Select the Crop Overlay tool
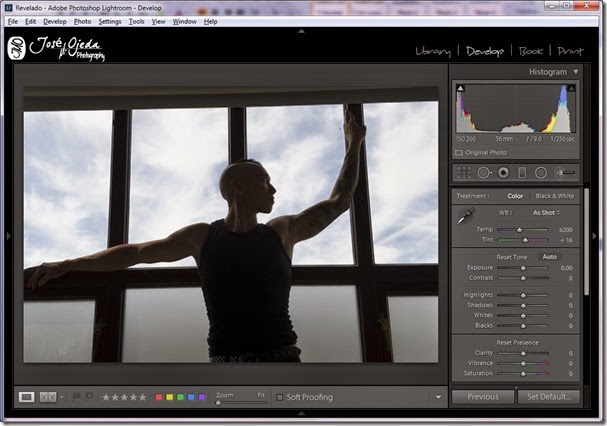Image resolution: width=607 pixels, height=426 pixels. tap(464, 173)
